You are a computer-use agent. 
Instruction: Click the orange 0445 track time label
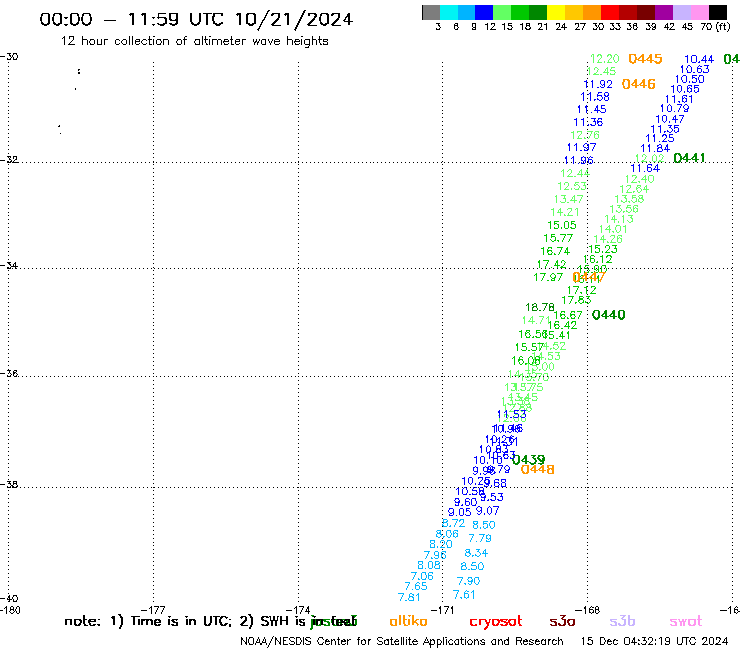pyautogui.click(x=645, y=59)
